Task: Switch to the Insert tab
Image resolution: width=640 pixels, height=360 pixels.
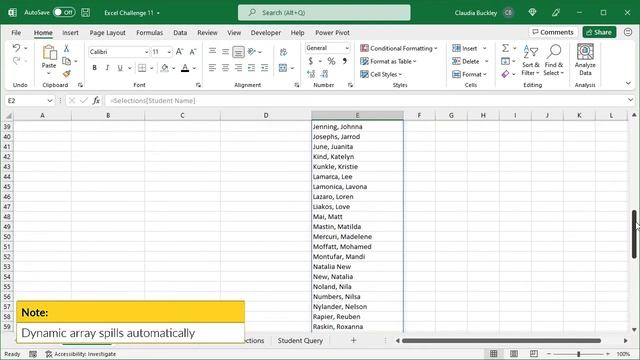Action: click(x=70, y=33)
